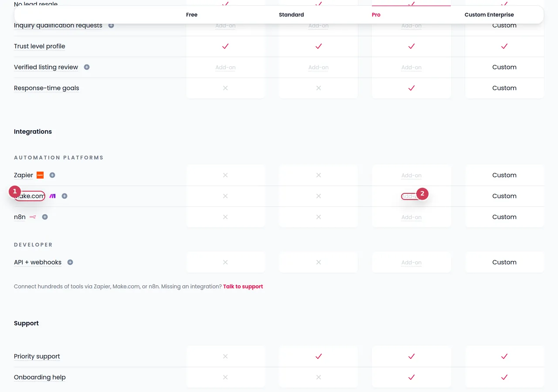Click the Zapier logo icon
The image size is (558, 392).
[x=40, y=175]
